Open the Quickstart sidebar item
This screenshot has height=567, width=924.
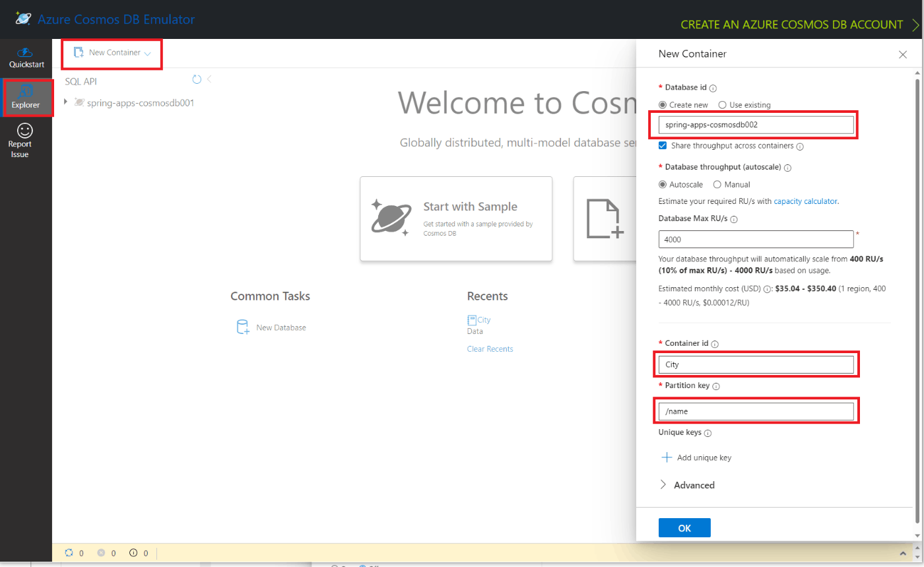coord(26,58)
